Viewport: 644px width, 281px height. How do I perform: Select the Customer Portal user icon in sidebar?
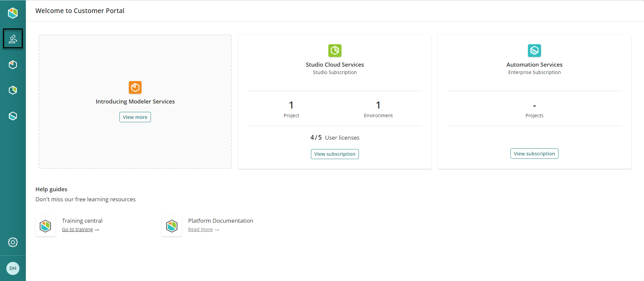click(x=13, y=39)
